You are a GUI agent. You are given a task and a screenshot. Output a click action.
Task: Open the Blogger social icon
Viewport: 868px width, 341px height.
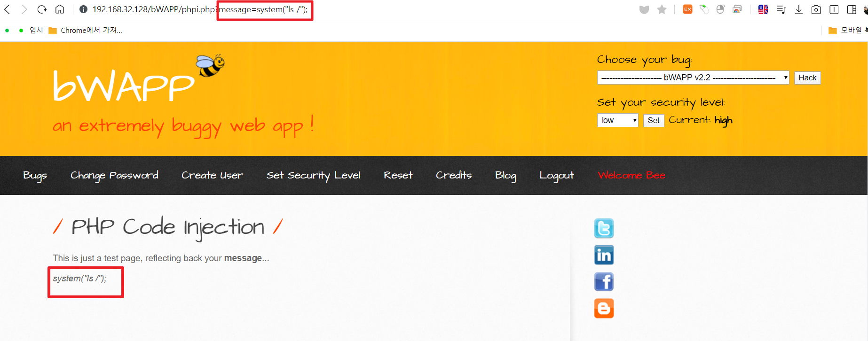coord(604,309)
